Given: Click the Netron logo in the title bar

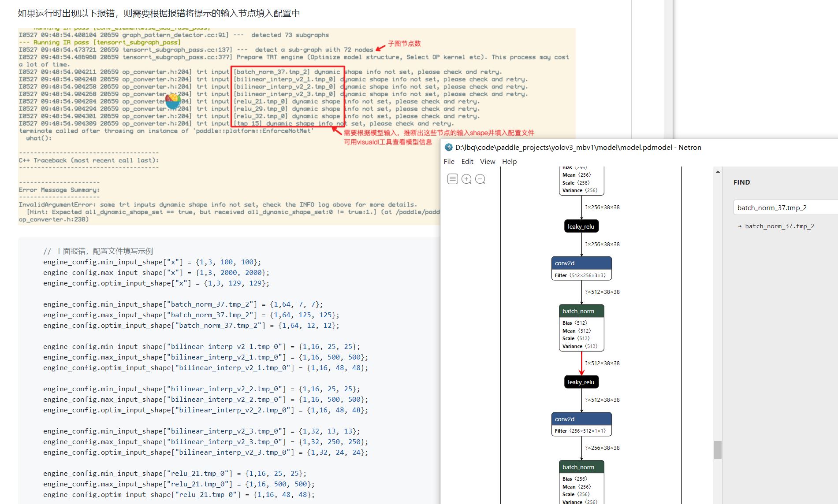Looking at the screenshot, I should (x=448, y=148).
